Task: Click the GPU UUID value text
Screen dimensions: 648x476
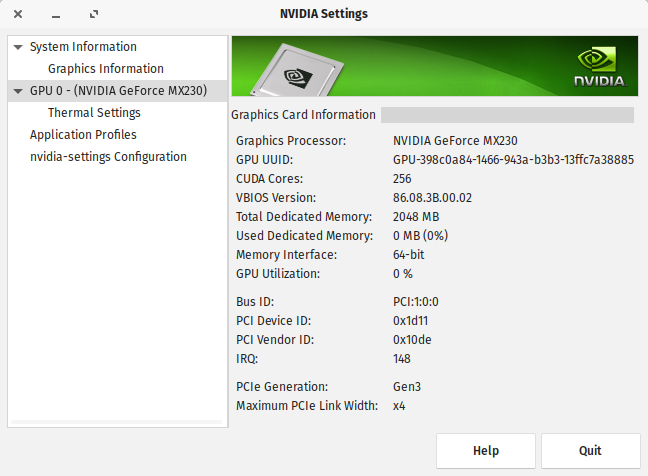Action: pyautogui.click(x=513, y=160)
